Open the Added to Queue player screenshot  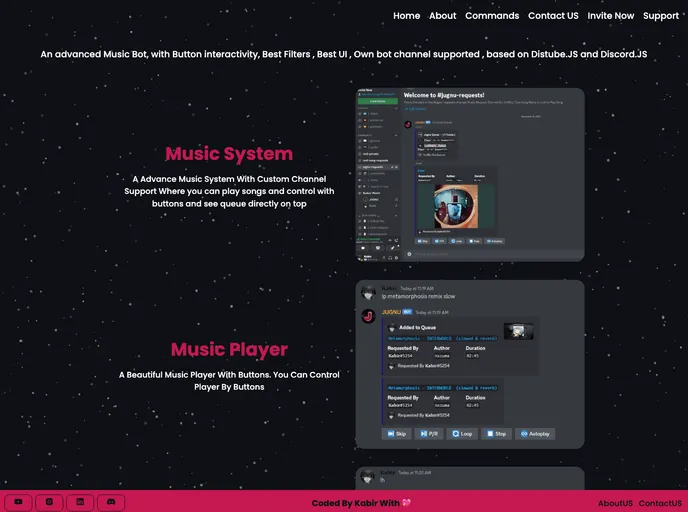coord(470,364)
